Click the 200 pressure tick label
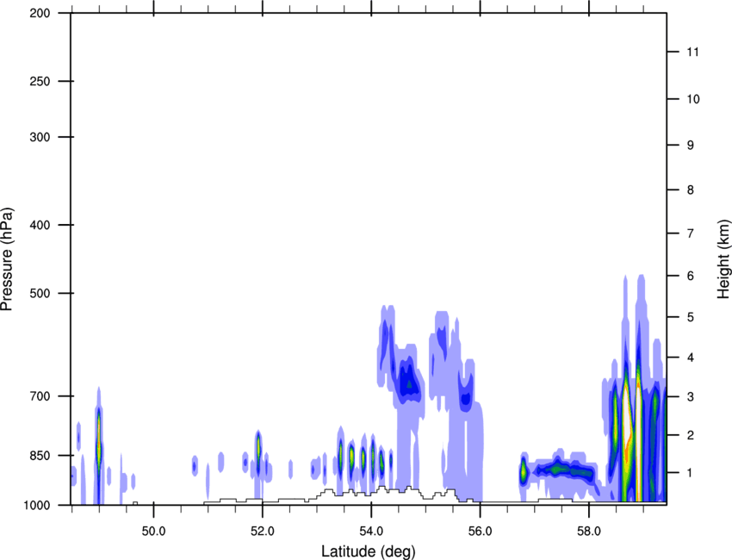This screenshot has height=560, width=732. [40, 14]
